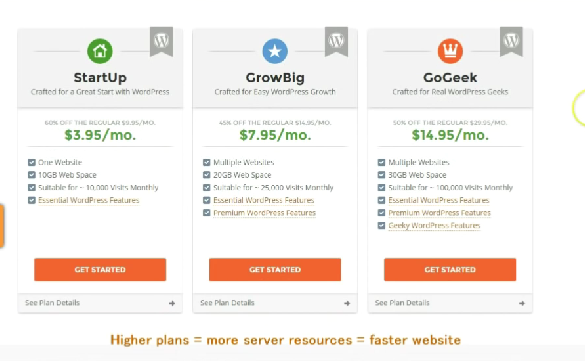Screen dimensions: 585x361
Task: Click the green StartUp house icon
Action: pyautogui.click(x=100, y=51)
